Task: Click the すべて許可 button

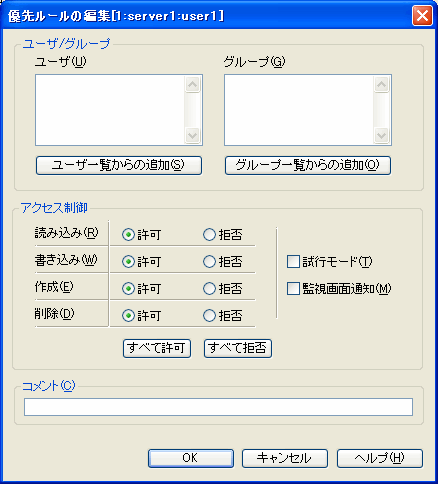Action: (157, 348)
